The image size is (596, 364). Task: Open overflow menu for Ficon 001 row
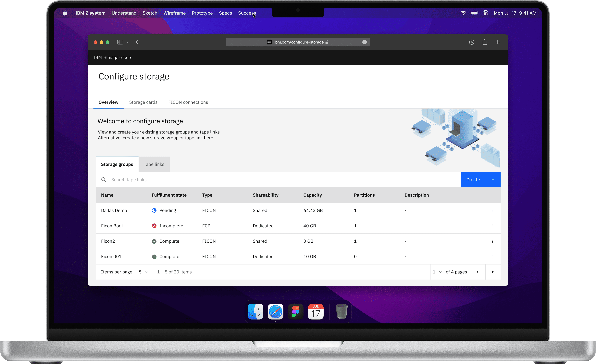[x=493, y=257]
